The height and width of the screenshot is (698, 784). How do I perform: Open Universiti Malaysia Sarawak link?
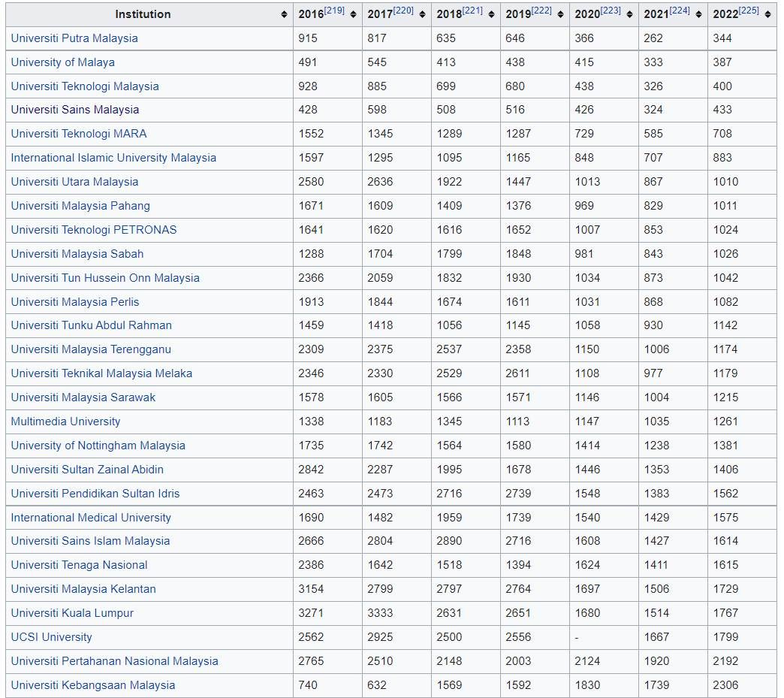click(83, 397)
